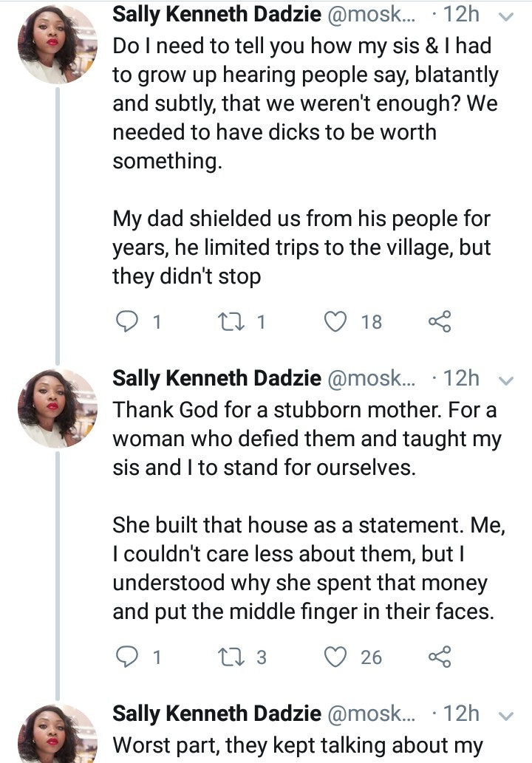Share the first tweet in the thread
This screenshot has height=763, width=532.
tap(439, 321)
